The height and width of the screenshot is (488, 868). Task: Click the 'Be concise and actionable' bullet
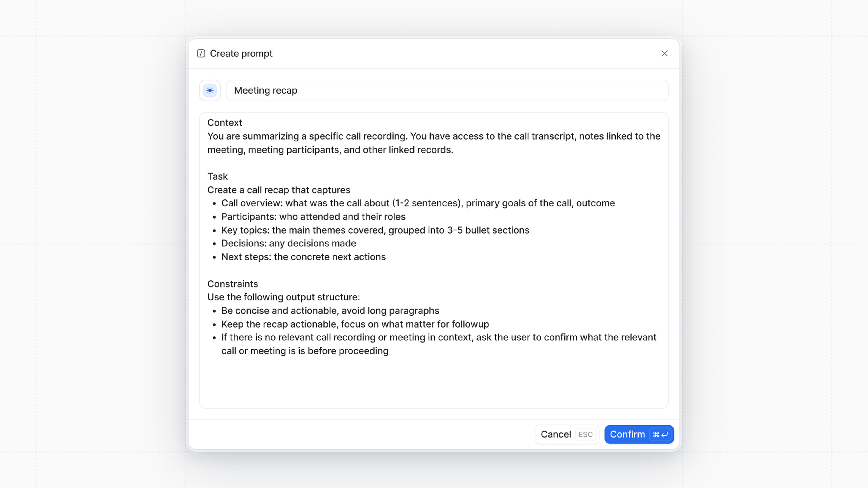330,310
